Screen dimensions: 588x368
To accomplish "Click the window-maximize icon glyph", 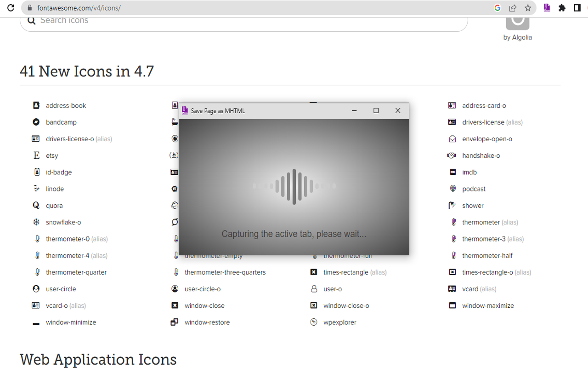I will (x=452, y=305).
